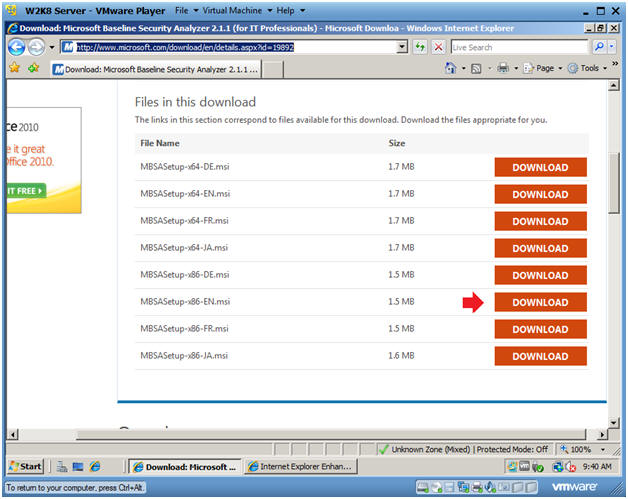Click the search magnifier icon
The height and width of the screenshot is (499, 628).
599,47
